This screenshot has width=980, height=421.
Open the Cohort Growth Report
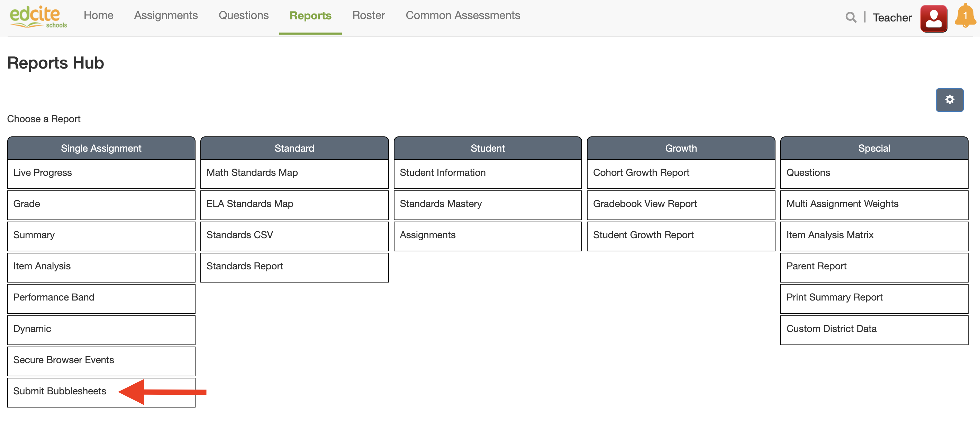point(642,172)
